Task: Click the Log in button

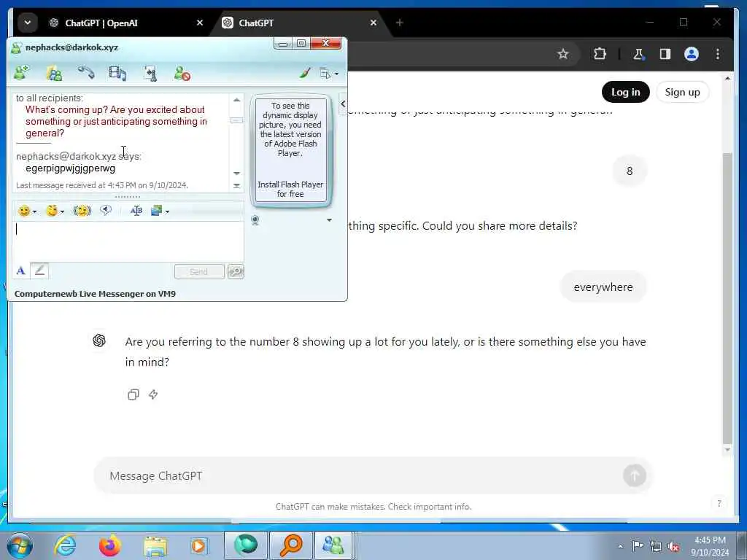Action: pyautogui.click(x=625, y=92)
